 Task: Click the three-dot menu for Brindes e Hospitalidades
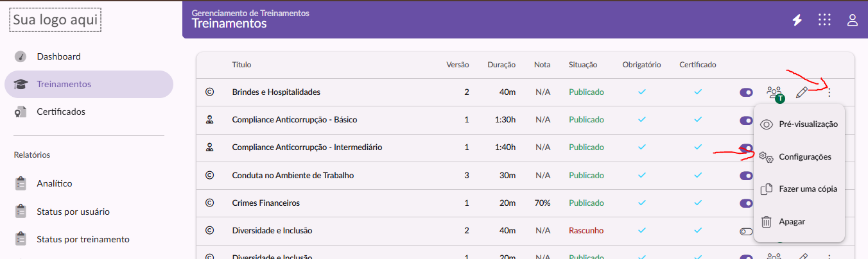point(829,92)
